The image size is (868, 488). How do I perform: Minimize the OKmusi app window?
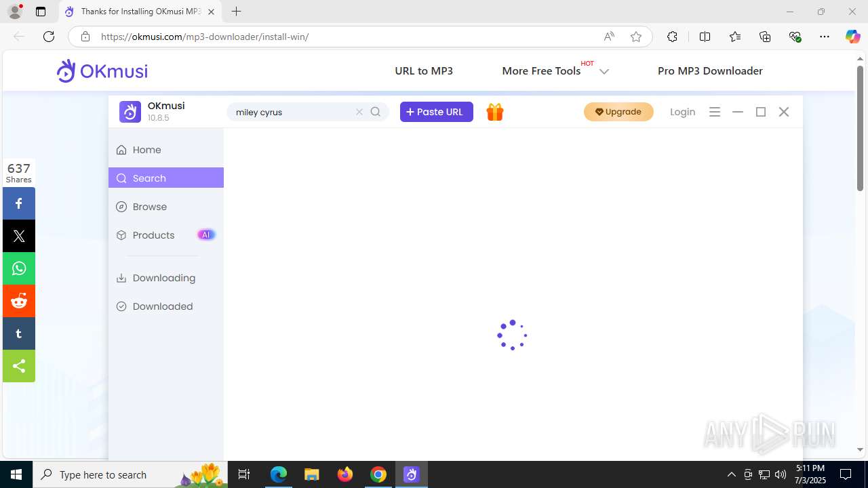(738, 112)
